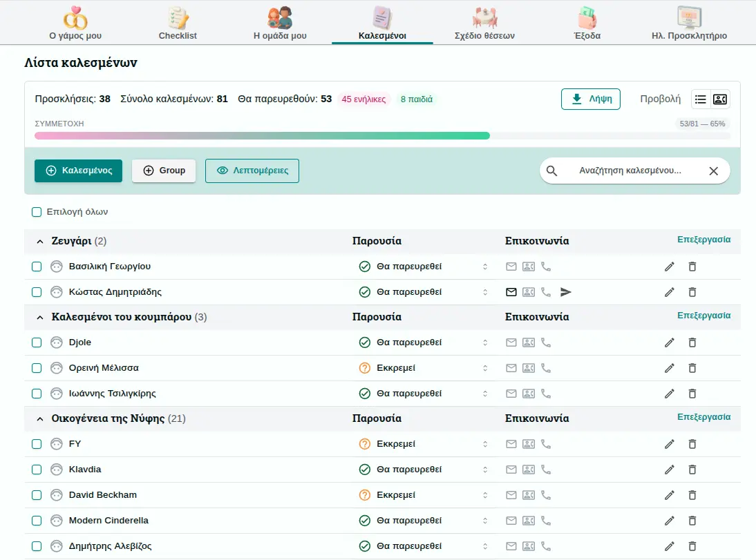Switch to list view icon
This screenshot has height=560, width=756.
point(701,99)
